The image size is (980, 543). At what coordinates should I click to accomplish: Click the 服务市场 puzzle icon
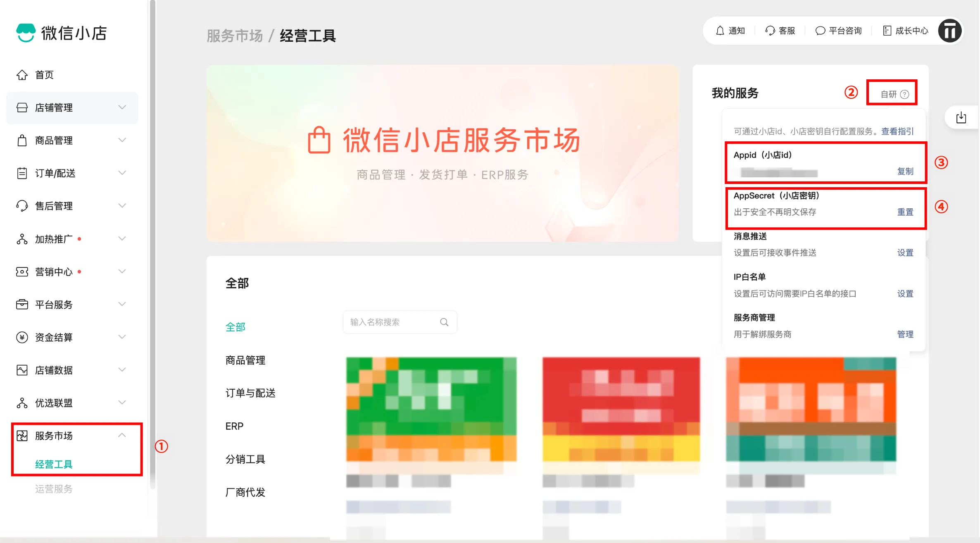point(22,436)
